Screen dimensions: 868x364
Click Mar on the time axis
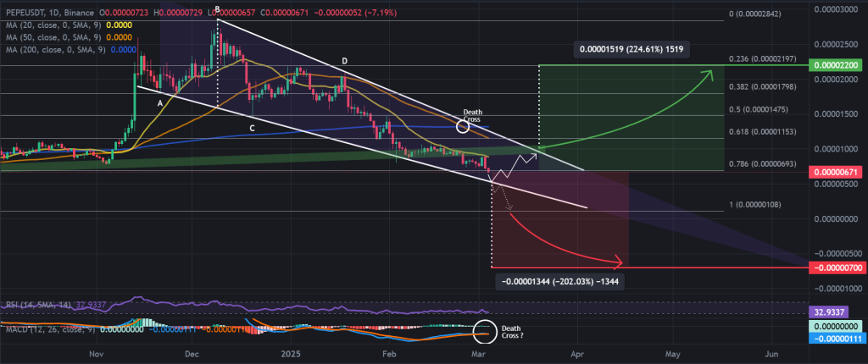click(479, 353)
